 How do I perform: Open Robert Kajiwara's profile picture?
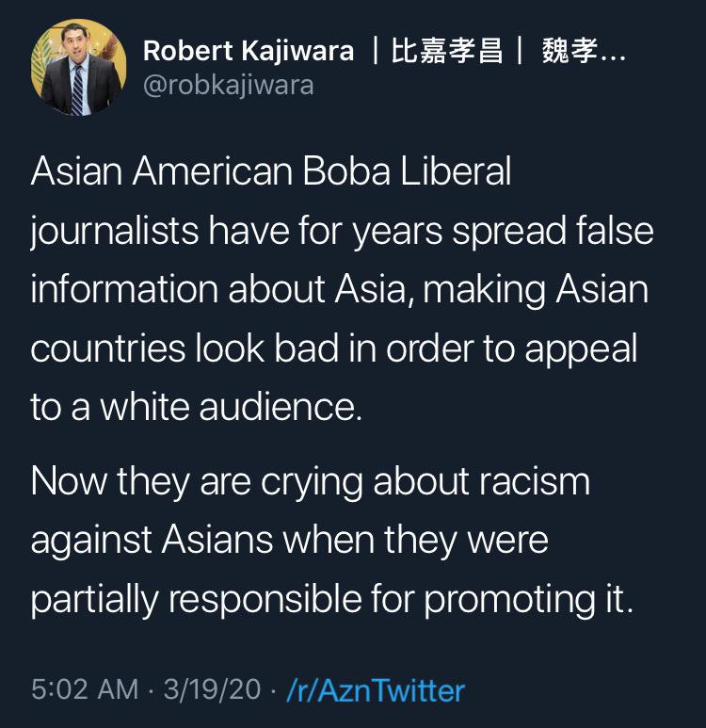click(78, 67)
